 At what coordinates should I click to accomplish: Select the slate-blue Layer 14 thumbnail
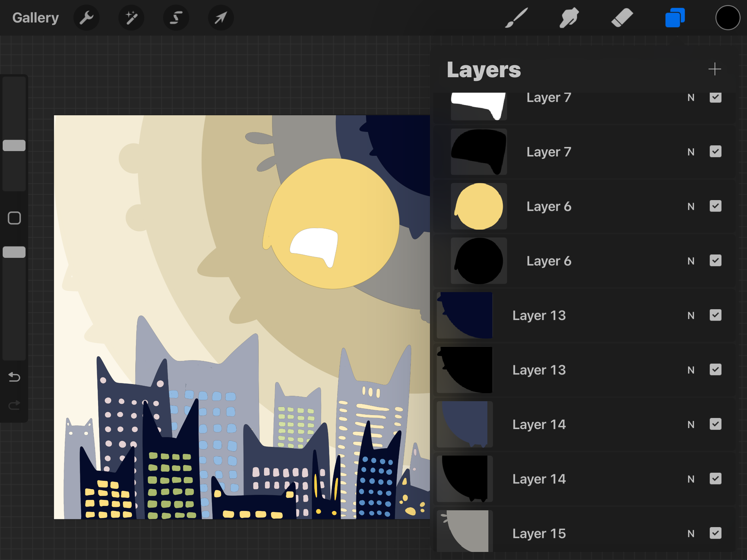click(465, 424)
